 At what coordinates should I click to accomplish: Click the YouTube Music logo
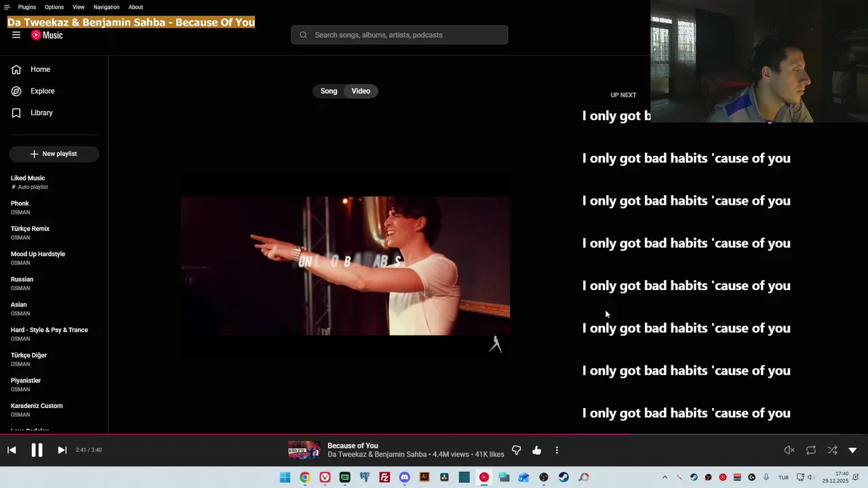click(47, 35)
